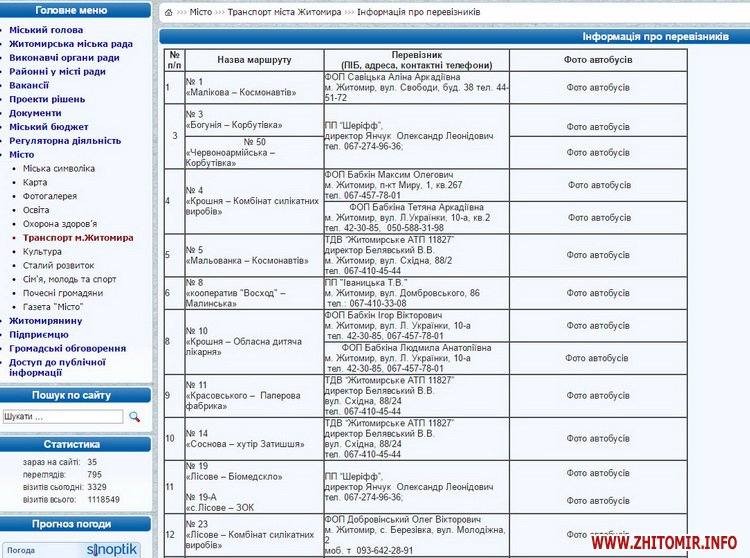Open bus photos for route № 5
Screen dimensions: 750x558
[x=598, y=255]
